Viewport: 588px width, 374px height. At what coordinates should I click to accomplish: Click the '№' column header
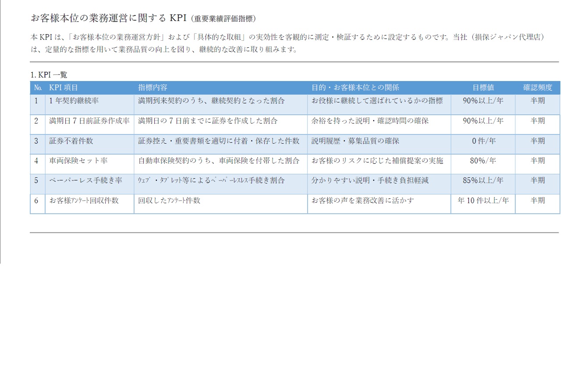pyautogui.click(x=37, y=88)
